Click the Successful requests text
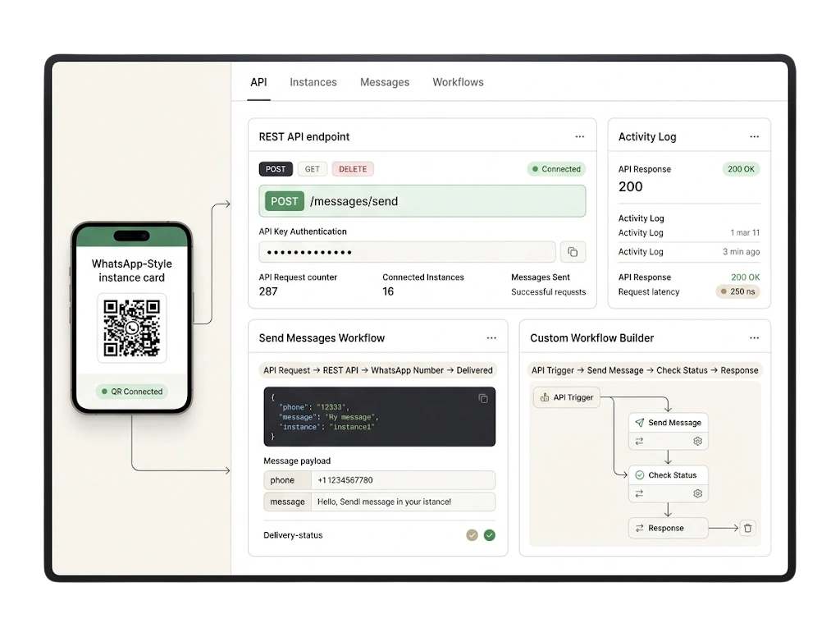Image resolution: width=840 pixels, height=628 pixels. pyautogui.click(x=548, y=291)
